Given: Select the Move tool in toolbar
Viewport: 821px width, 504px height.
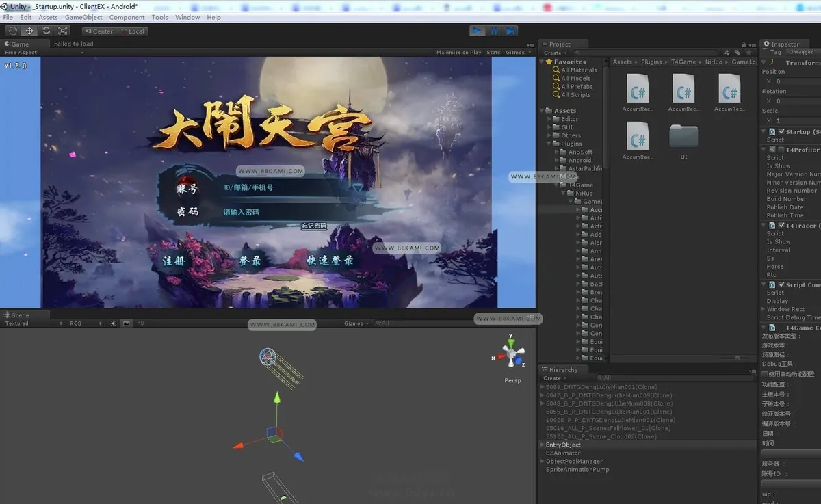Looking at the screenshot, I should [x=29, y=31].
